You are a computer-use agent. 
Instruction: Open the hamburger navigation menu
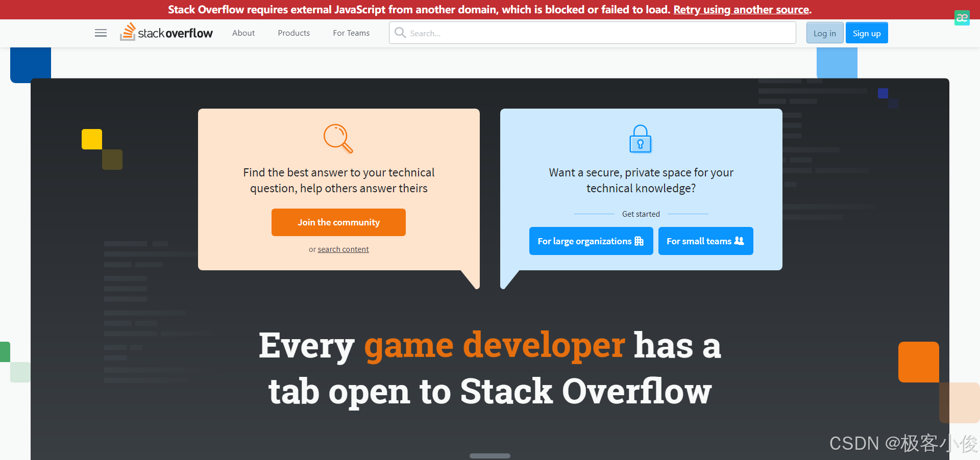[x=101, y=33]
